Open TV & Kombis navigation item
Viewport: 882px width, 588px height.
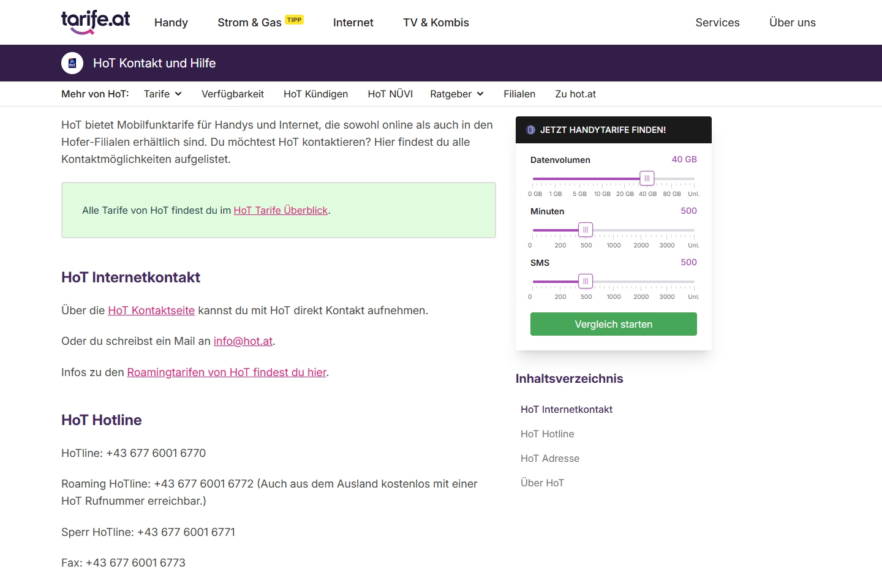click(435, 23)
